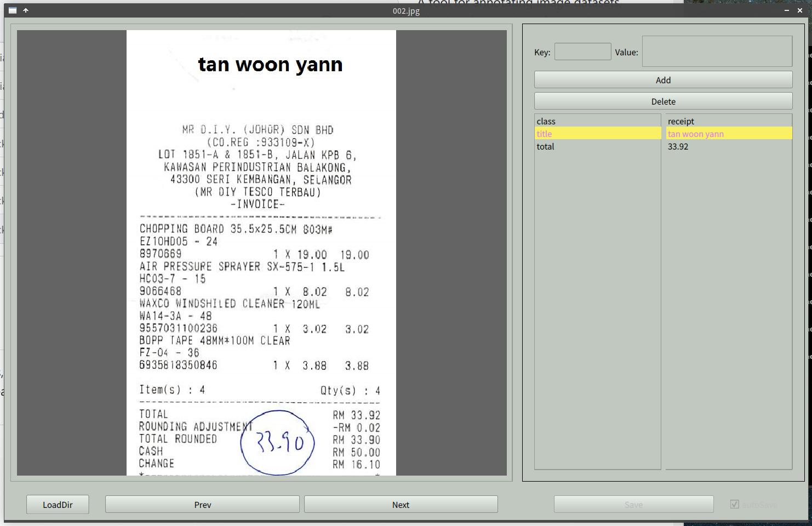Close the 002.jpg annotation window
This screenshot has width=812, height=526.
click(x=800, y=10)
